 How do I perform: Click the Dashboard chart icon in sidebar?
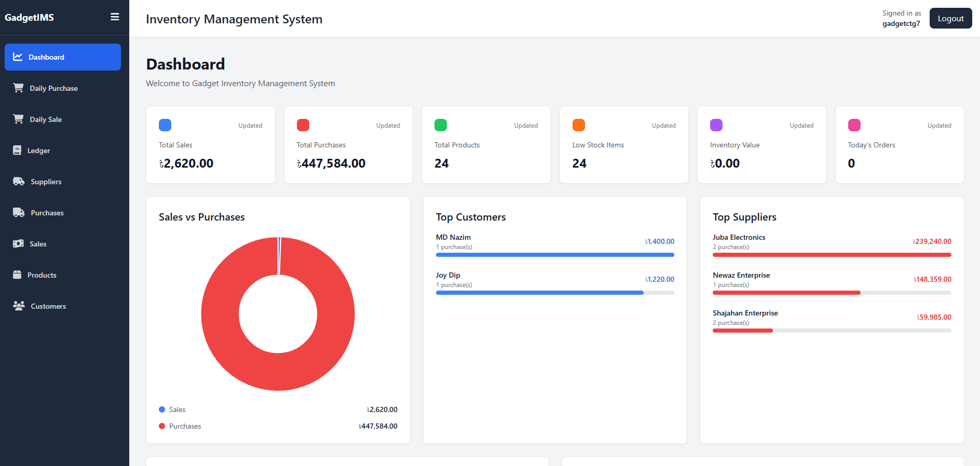coord(18,57)
